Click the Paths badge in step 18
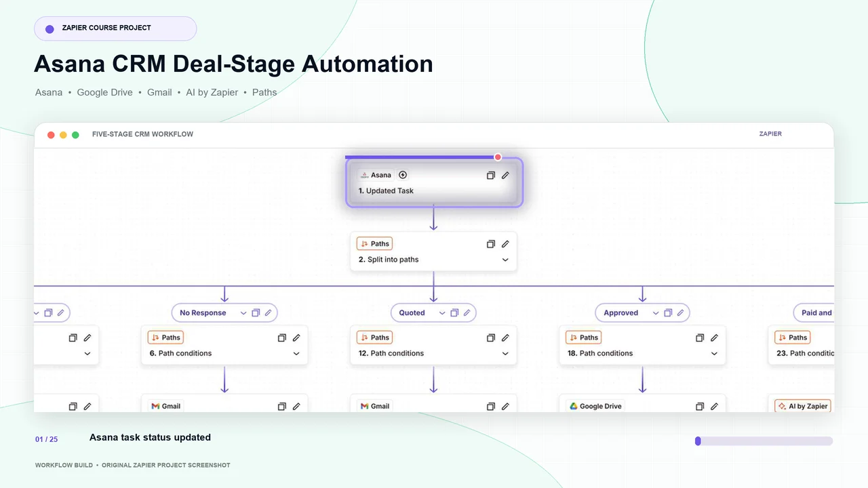 (583, 338)
